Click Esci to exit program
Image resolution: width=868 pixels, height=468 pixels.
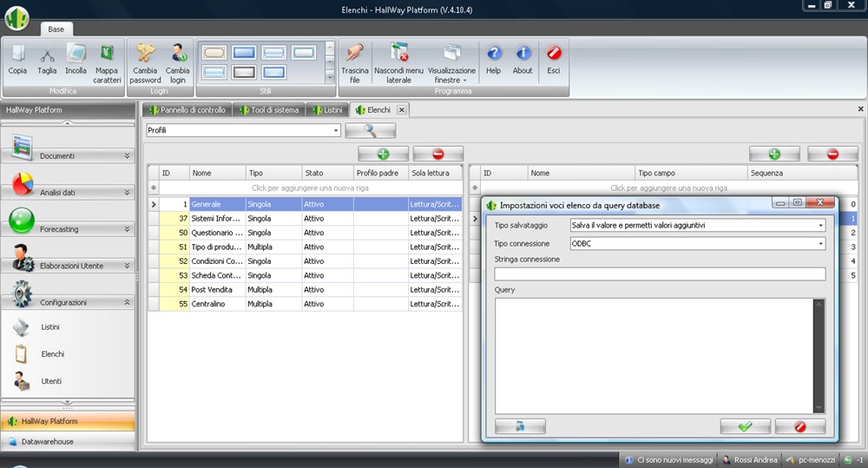(x=554, y=60)
